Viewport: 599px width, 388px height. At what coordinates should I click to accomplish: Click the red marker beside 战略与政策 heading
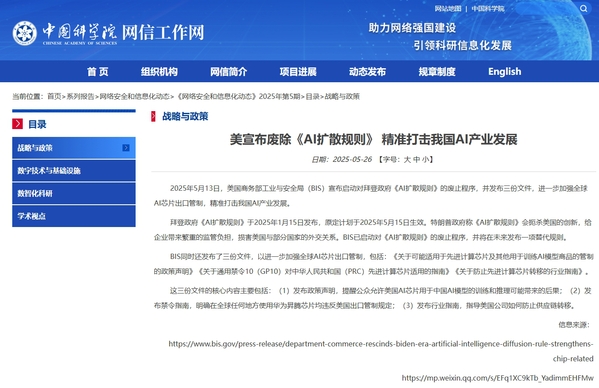pos(153,116)
